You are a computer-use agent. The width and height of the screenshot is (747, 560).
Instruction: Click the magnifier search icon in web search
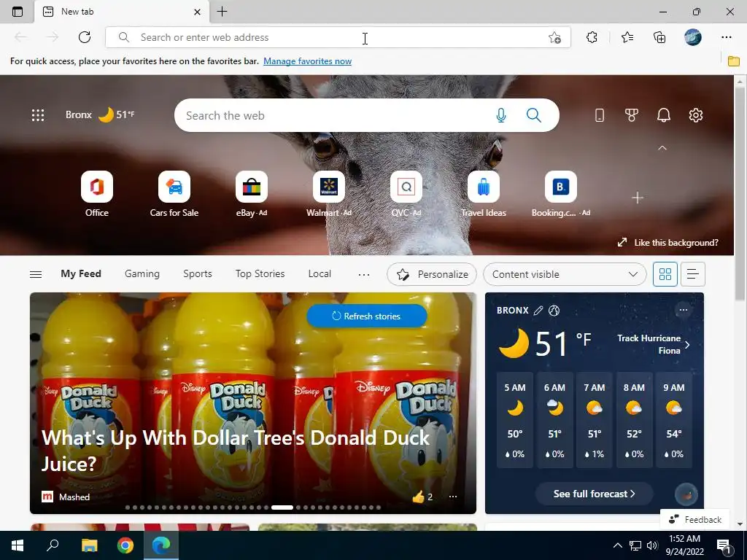point(533,115)
